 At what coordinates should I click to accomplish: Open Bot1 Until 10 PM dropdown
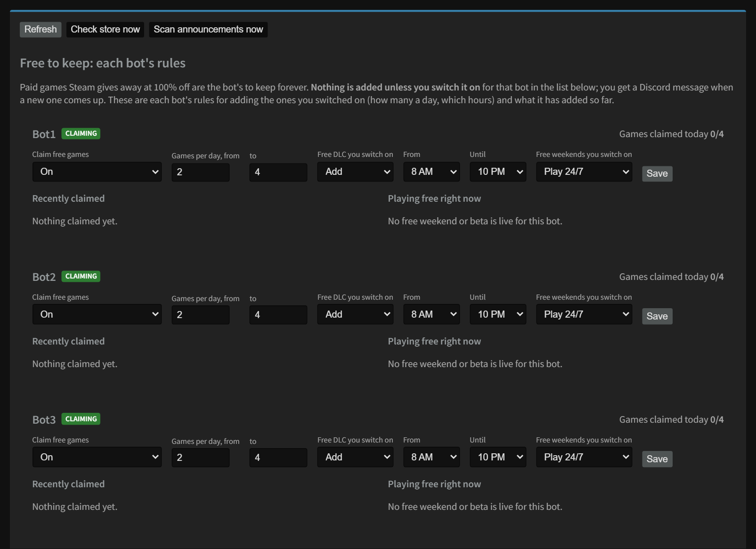pos(498,172)
